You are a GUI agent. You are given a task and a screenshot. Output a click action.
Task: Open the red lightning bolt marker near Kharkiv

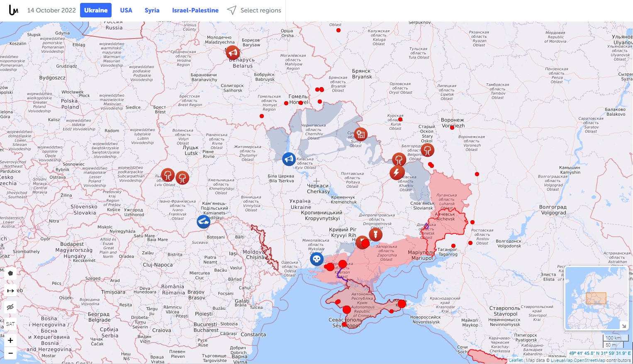397,172
